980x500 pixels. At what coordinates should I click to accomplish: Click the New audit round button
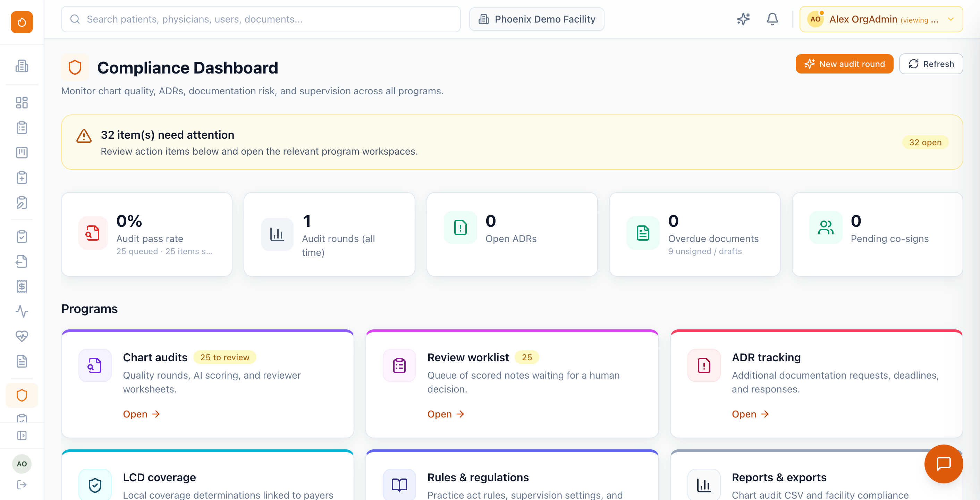[844, 64]
